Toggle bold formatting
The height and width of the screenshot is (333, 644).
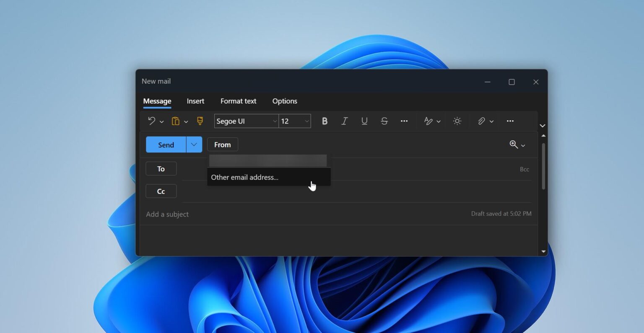click(x=325, y=121)
